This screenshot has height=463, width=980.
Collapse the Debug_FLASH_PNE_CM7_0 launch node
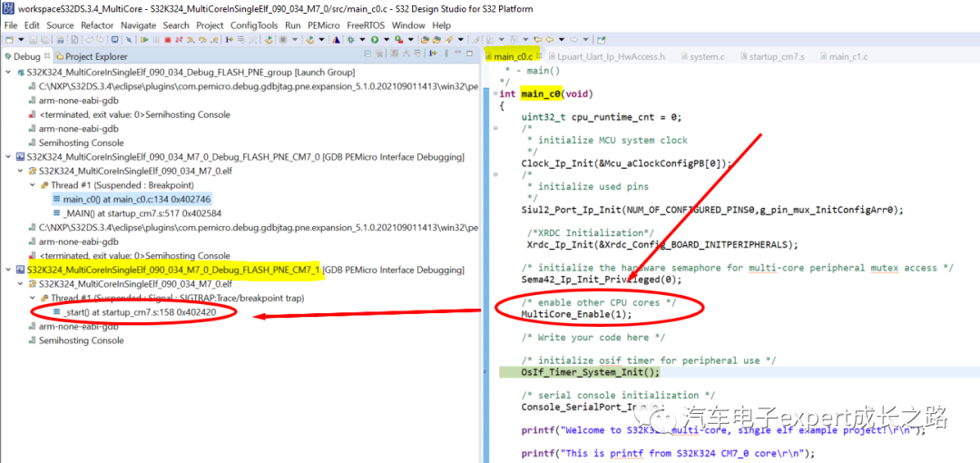[x=7, y=156]
